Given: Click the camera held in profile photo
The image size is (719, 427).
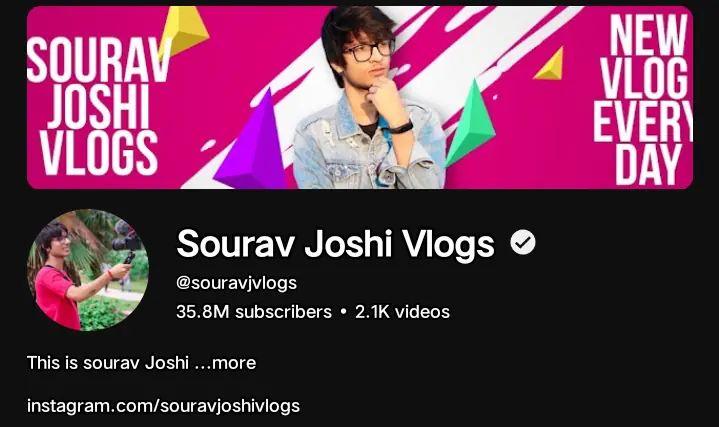Looking at the screenshot, I should (x=125, y=239).
